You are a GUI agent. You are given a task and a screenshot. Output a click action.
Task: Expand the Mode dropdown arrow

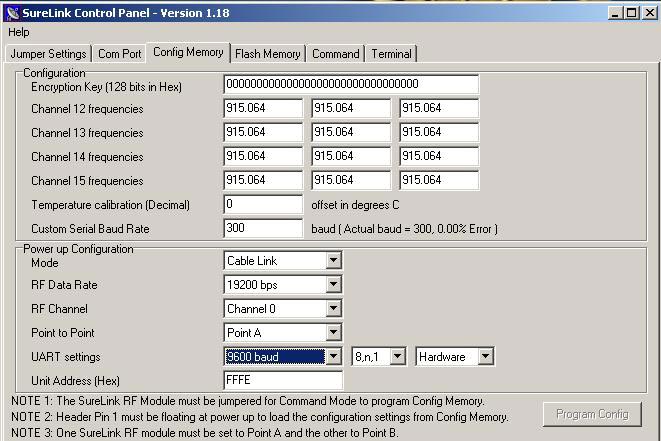333,261
